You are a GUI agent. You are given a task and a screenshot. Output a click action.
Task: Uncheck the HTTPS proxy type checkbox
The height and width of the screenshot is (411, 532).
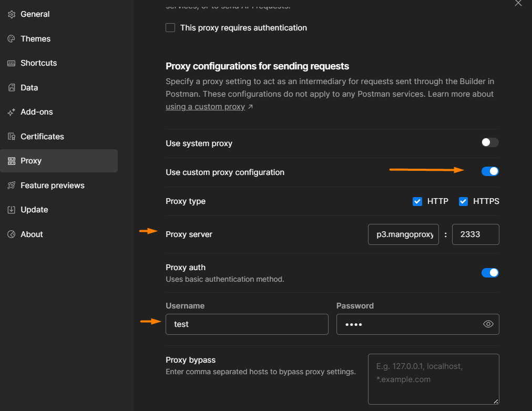click(x=463, y=201)
